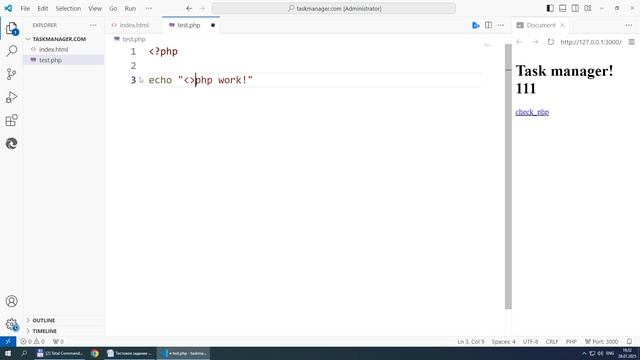Open the Explorer view in activity bar
Image resolution: width=640 pixels, height=360 pixels.
click(11, 29)
